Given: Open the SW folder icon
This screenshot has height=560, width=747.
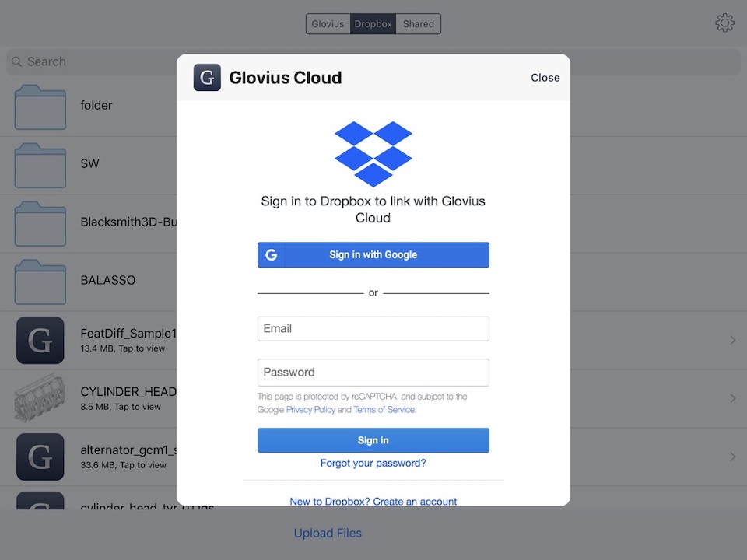Looking at the screenshot, I should click(40, 165).
